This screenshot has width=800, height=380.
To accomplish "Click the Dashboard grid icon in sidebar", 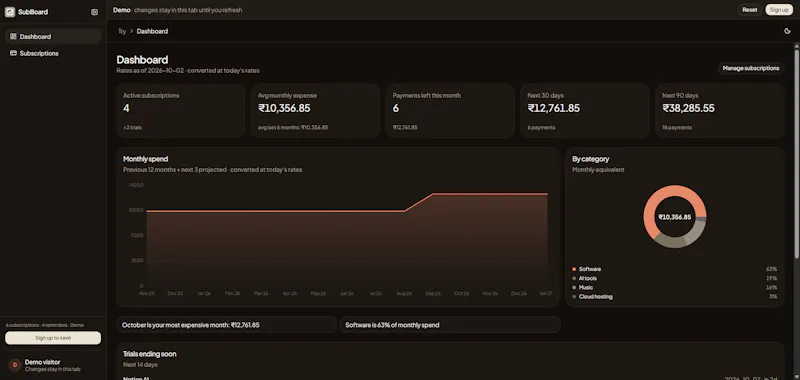I will [13, 36].
